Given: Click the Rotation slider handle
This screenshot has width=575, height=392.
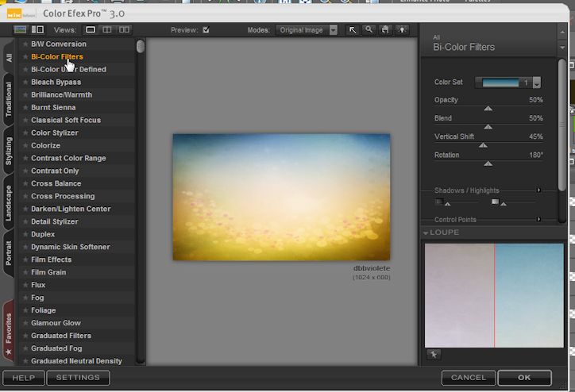Looking at the screenshot, I should 488,163.
